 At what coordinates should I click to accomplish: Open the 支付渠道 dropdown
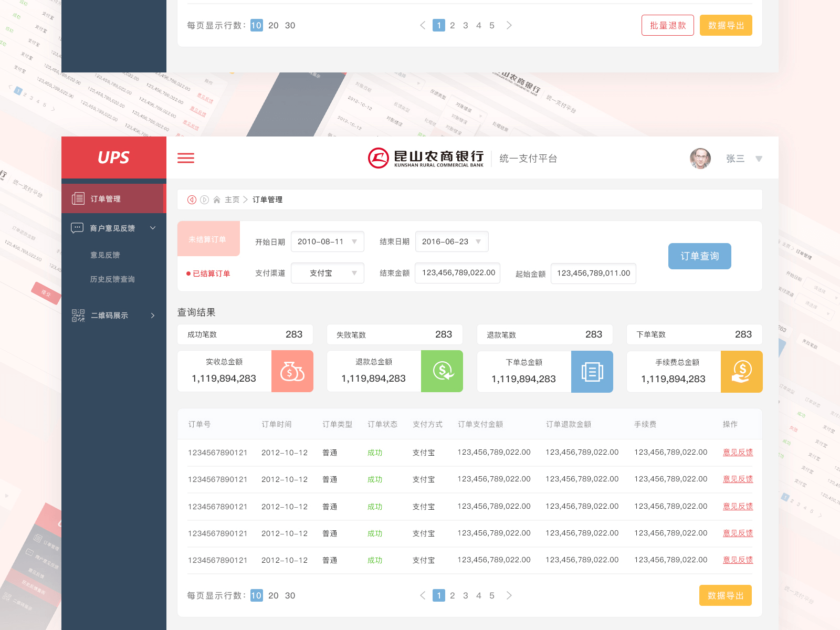tap(327, 273)
